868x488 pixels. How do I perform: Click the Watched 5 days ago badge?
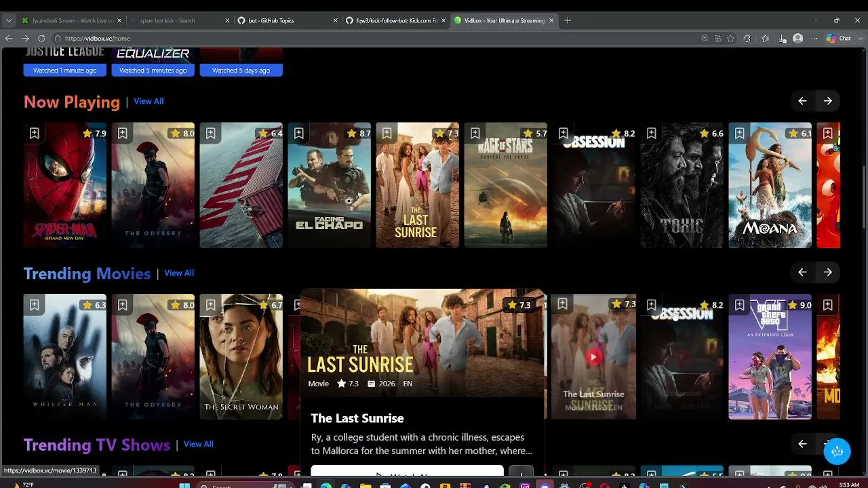(x=241, y=70)
